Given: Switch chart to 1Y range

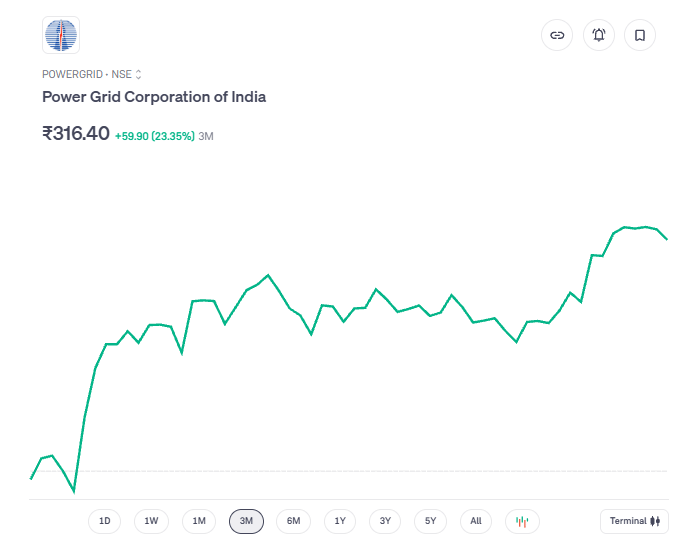Looking at the screenshot, I should coord(340,521).
